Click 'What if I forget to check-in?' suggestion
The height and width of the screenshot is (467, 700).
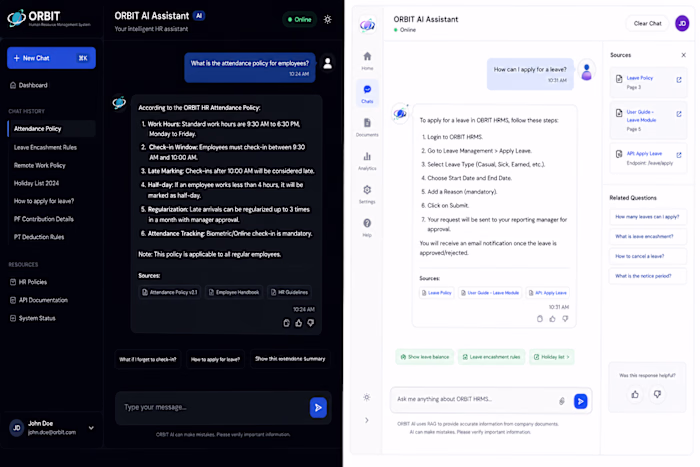pos(148,359)
